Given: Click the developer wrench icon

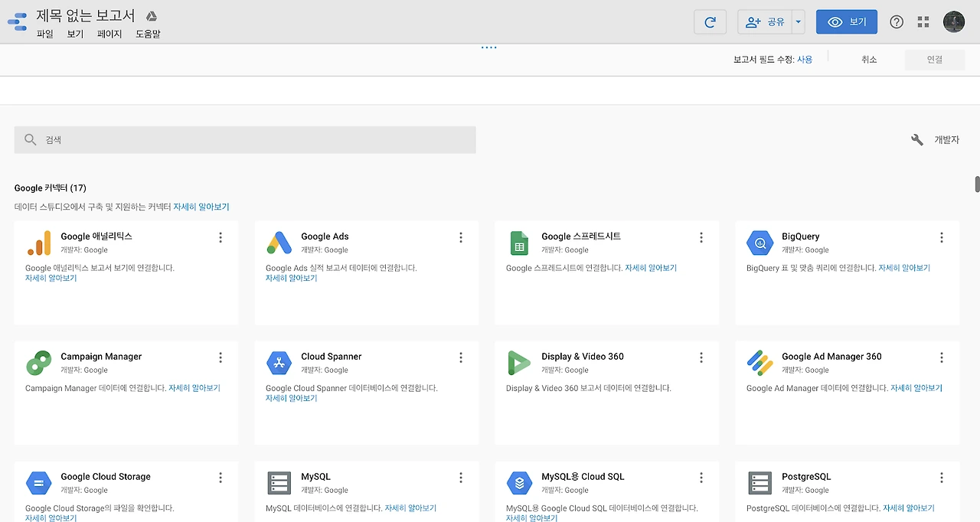Looking at the screenshot, I should click(x=917, y=140).
